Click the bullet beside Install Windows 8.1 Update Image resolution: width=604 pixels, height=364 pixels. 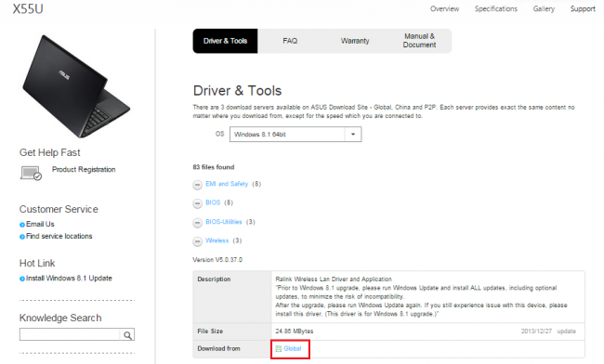coord(22,279)
